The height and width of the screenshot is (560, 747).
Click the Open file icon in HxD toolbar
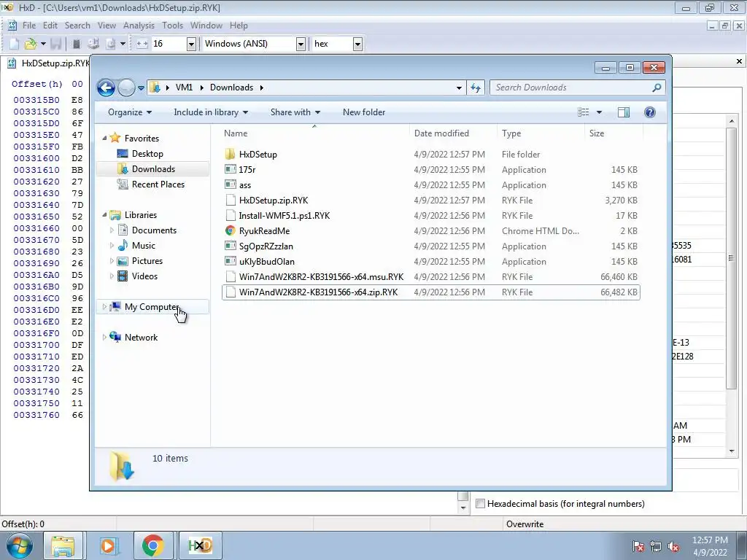tap(31, 44)
